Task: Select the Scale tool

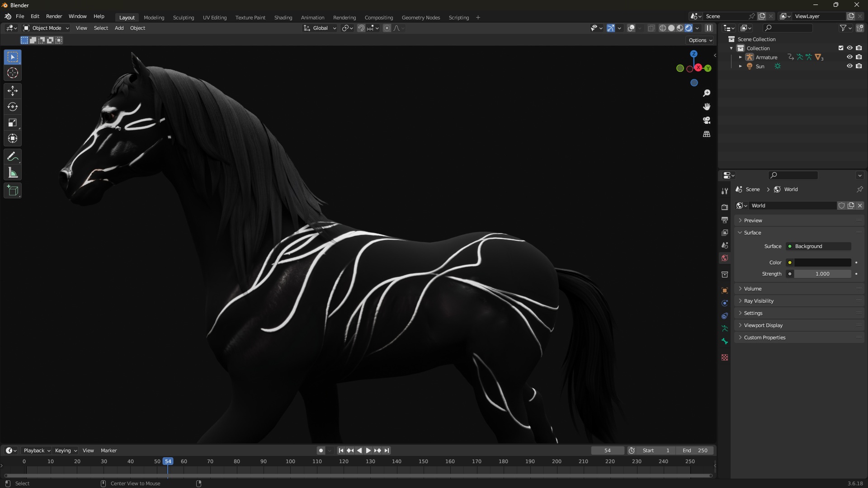Action: pyautogui.click(x=13, y=122)
